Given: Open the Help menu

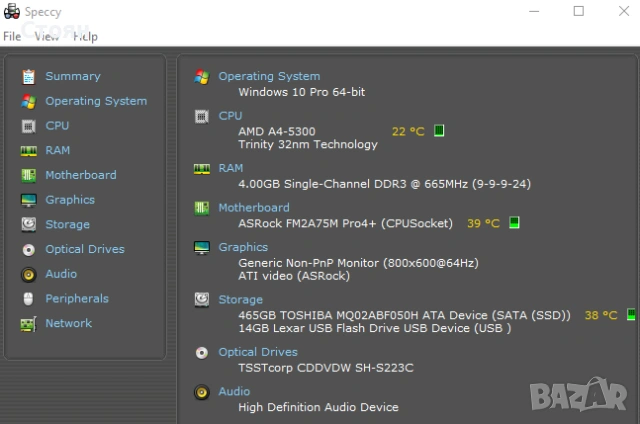Looking at the screenshot, I should click(85, 37).
